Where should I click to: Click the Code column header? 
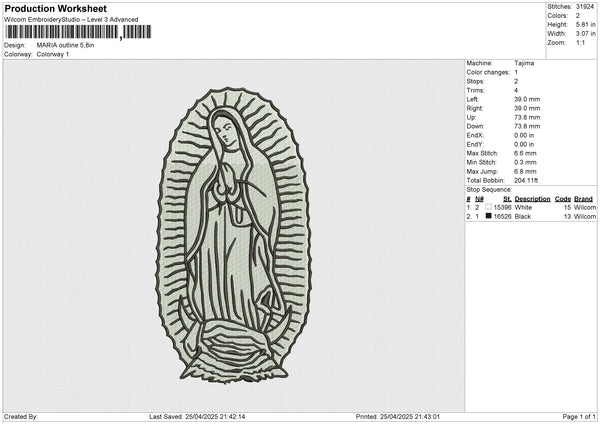[x=562, y=198]
